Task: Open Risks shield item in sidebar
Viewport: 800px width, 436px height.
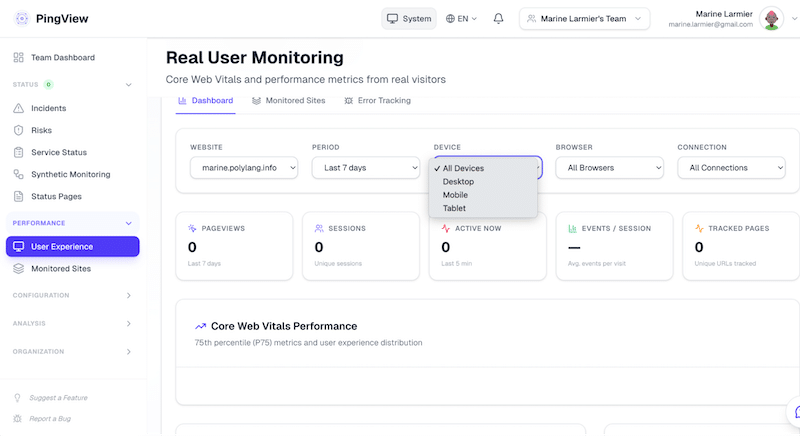Action: pyautogui.click(x=41, y=130)
